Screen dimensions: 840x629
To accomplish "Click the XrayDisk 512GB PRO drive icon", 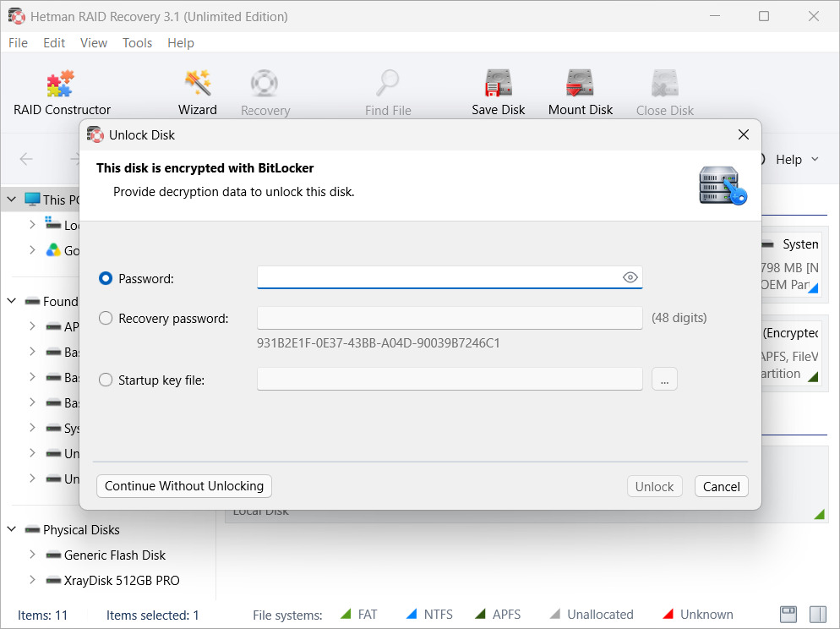I will coord(53,580).
